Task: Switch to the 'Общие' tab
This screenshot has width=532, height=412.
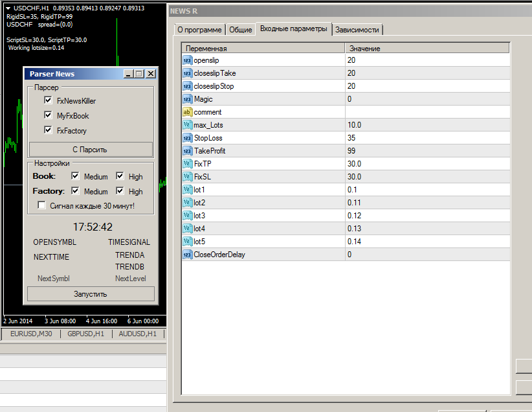Action: tap(241, 30)
